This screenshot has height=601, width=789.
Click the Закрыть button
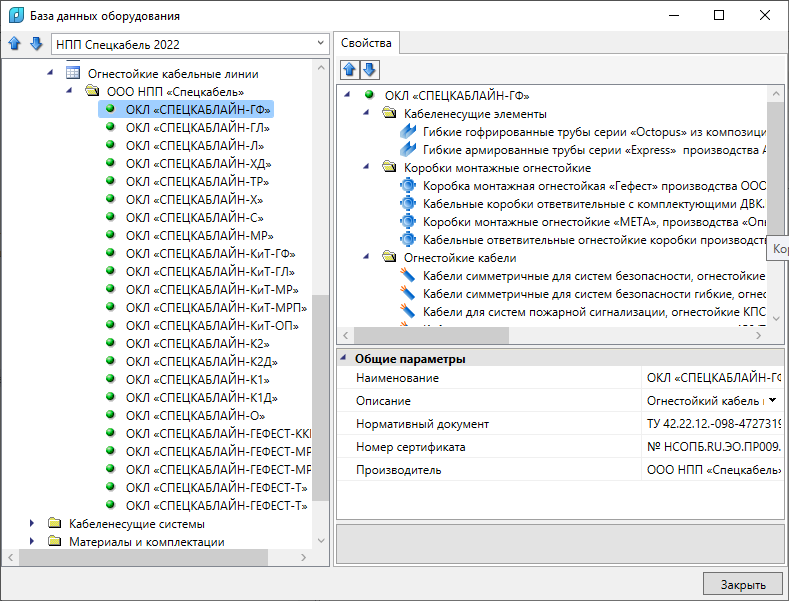coord(743,584)
